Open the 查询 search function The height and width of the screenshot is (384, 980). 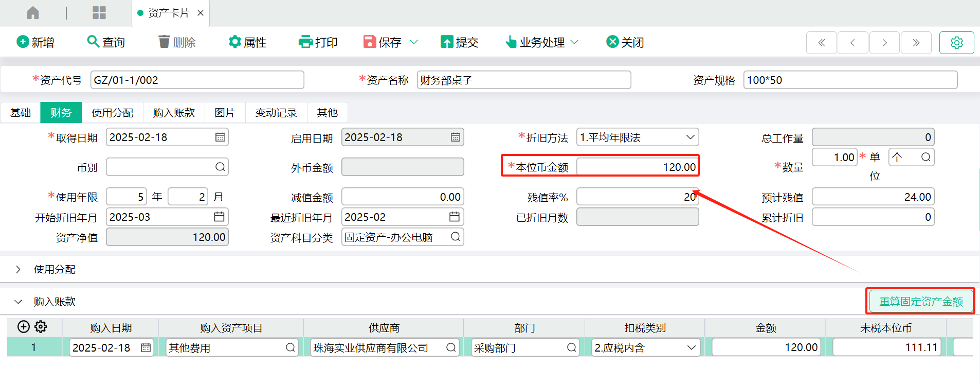coord(106,42)
